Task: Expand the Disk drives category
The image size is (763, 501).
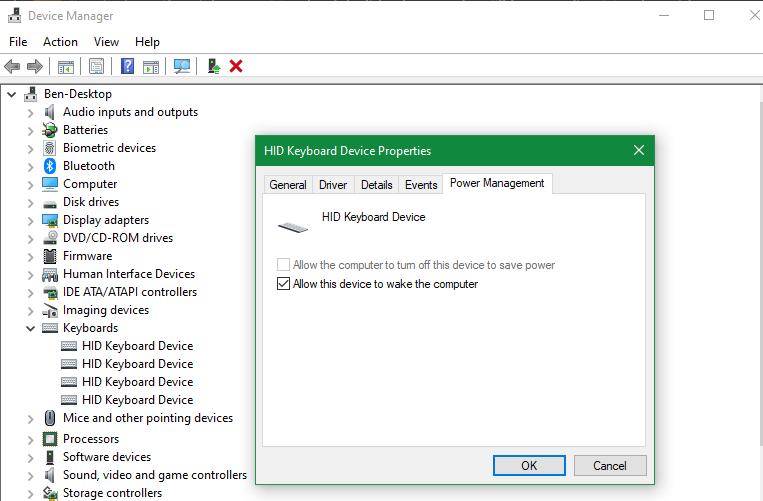Action: (31, 202)
